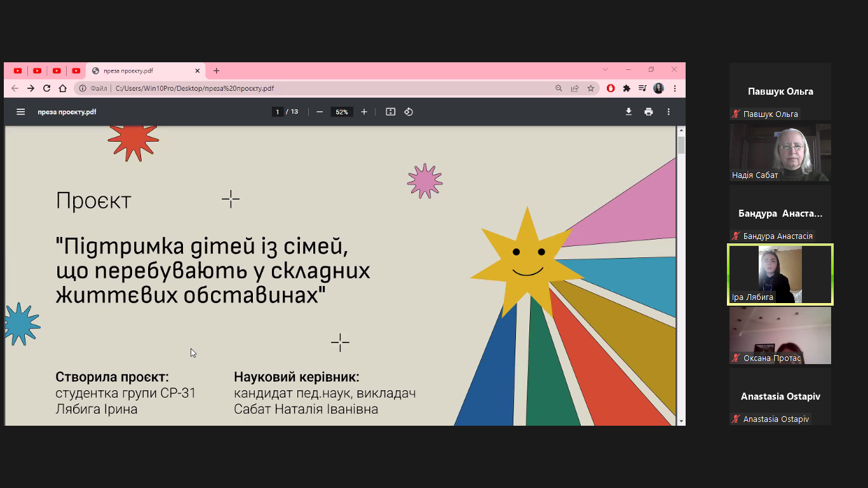Viewport: 868px width, 488px height.
Task: Bookmark this page with the star icon
Action: tap(590, 88)
